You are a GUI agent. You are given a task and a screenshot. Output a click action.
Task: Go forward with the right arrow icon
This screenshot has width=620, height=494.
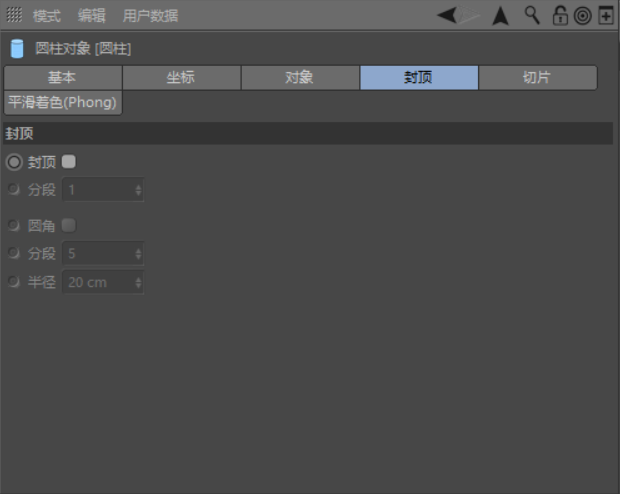pos(470,15)
